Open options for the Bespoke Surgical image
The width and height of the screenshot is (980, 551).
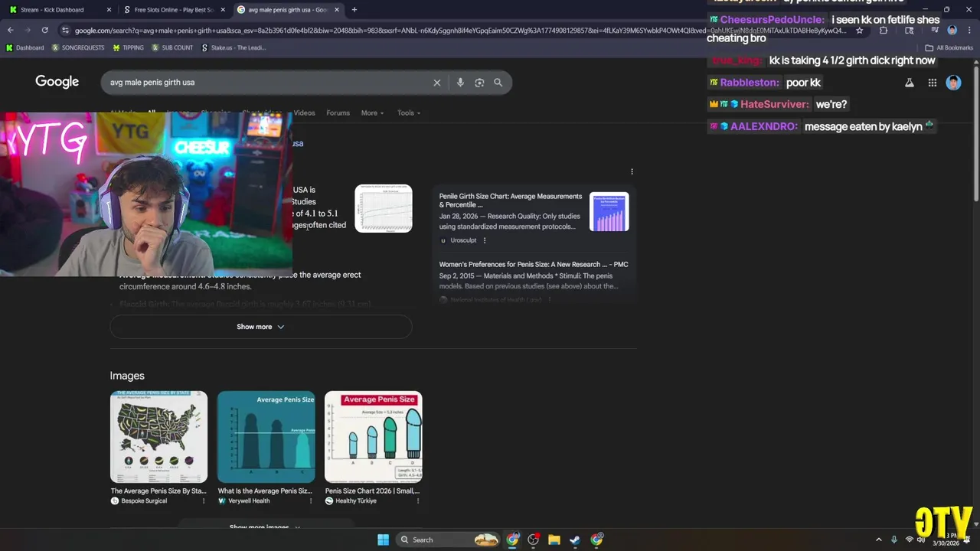tap(204, 500)
